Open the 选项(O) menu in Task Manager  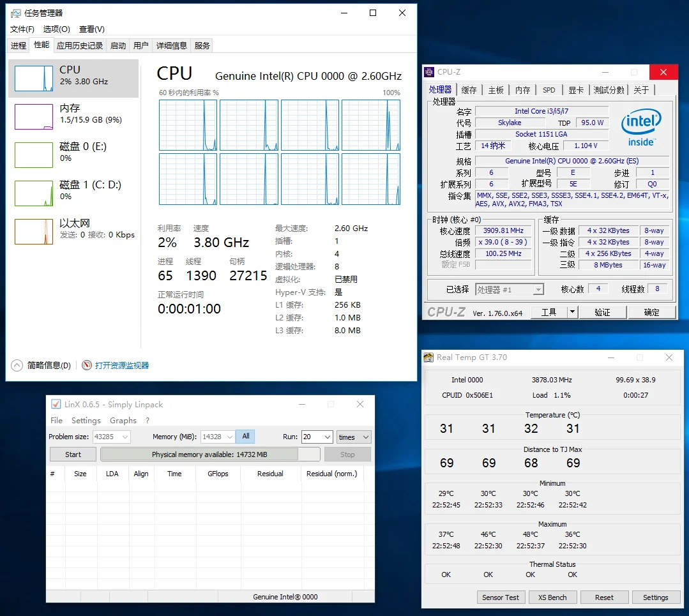coord(56,29)
